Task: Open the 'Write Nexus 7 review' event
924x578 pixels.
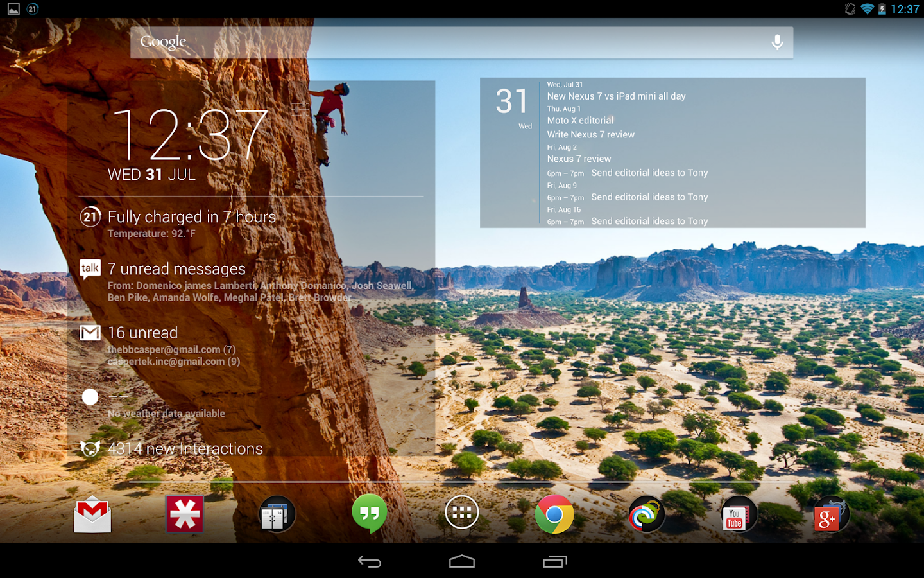Action: [x=590, y=134]
